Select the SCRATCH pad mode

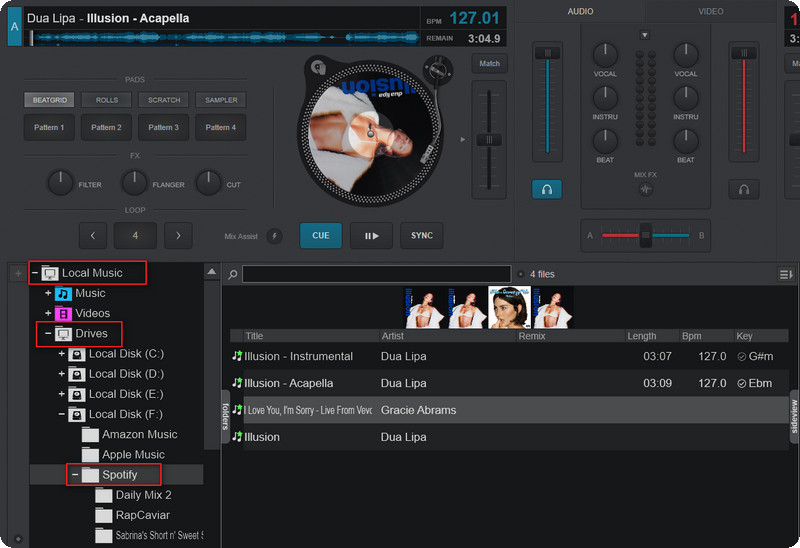(164, 100)
